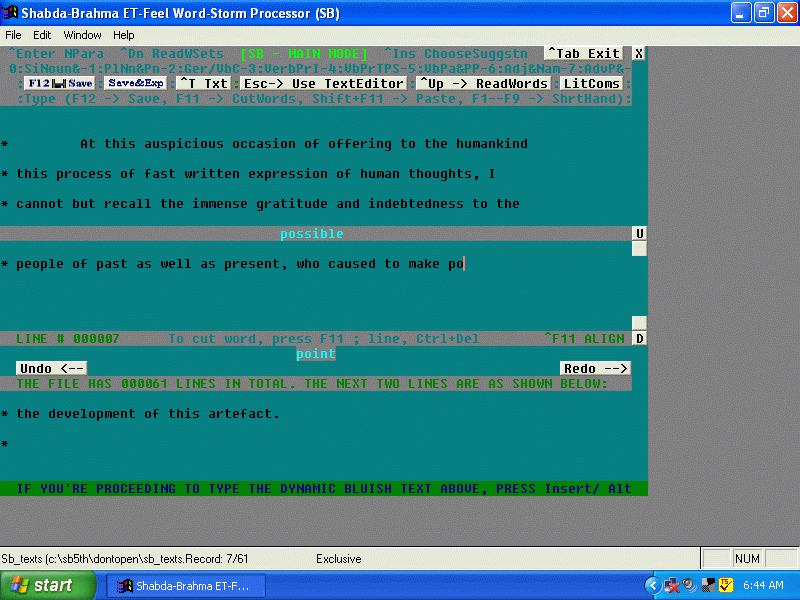Open the Edit menu
Image resolution: width=800 pixels, height=600 pixels.
click(42, 35)
